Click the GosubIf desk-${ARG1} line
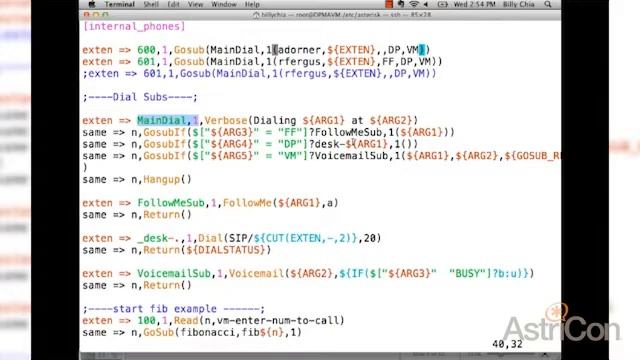Screen dimensions: 640x360 pos(250,144)
